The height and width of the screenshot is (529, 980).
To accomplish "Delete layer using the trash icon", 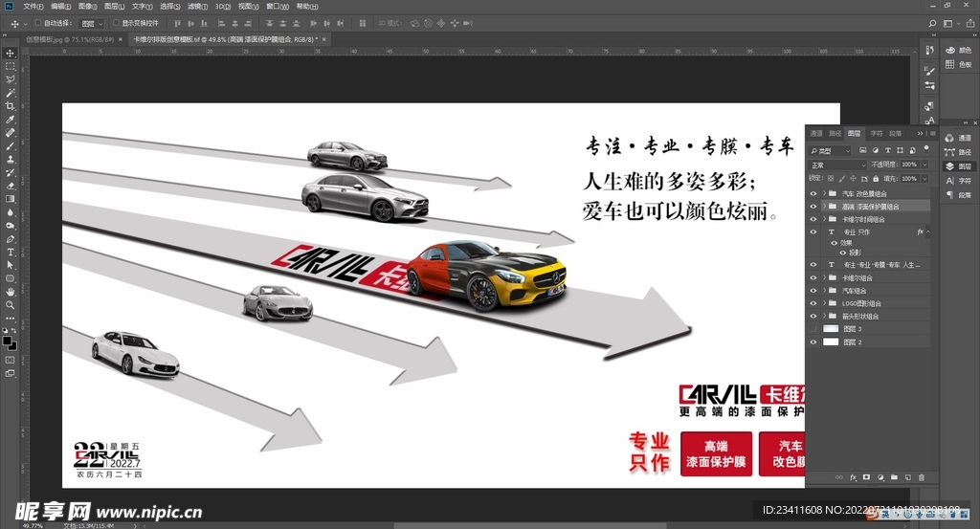I will [922, 477].
